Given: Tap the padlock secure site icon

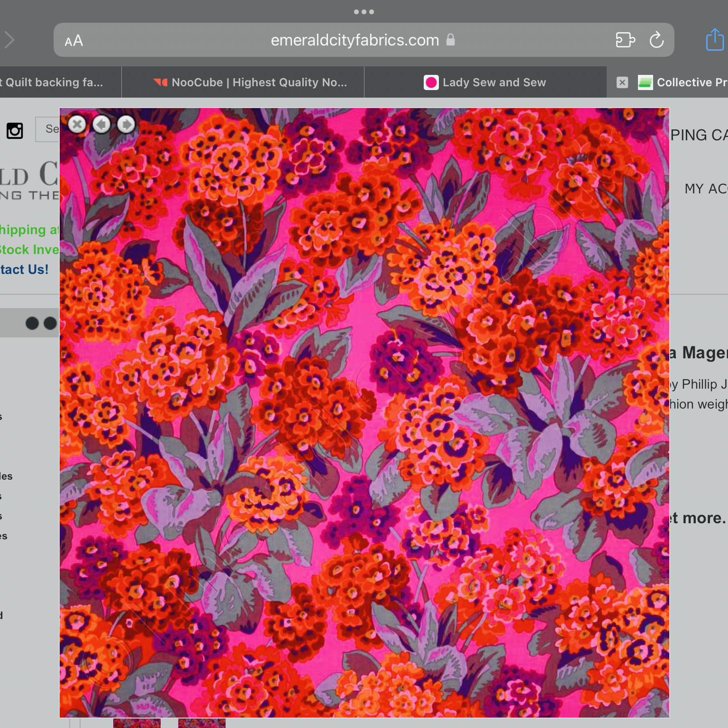Looking at the screenshot, I should coord(450,40).
